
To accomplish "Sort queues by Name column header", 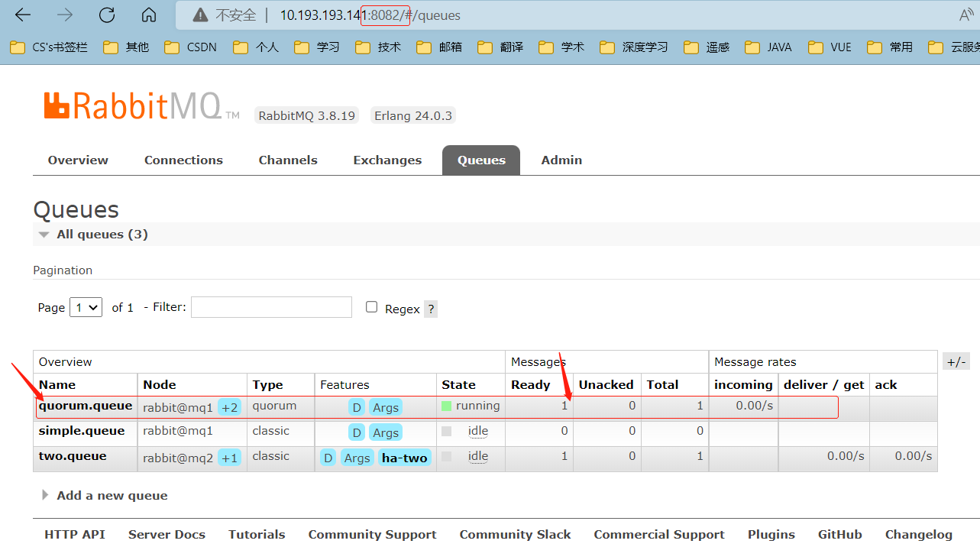I will 57,385.
